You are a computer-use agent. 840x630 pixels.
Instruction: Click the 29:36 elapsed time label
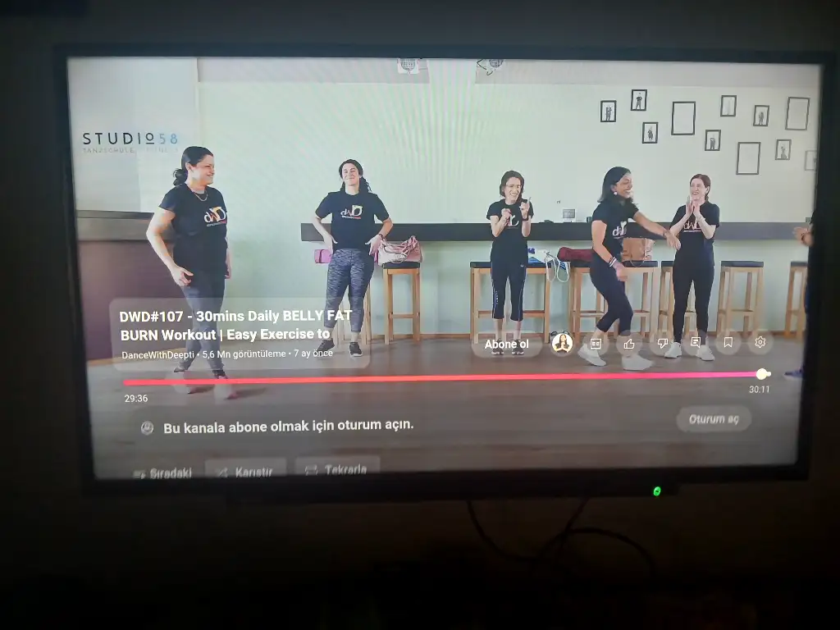[136, 399]
